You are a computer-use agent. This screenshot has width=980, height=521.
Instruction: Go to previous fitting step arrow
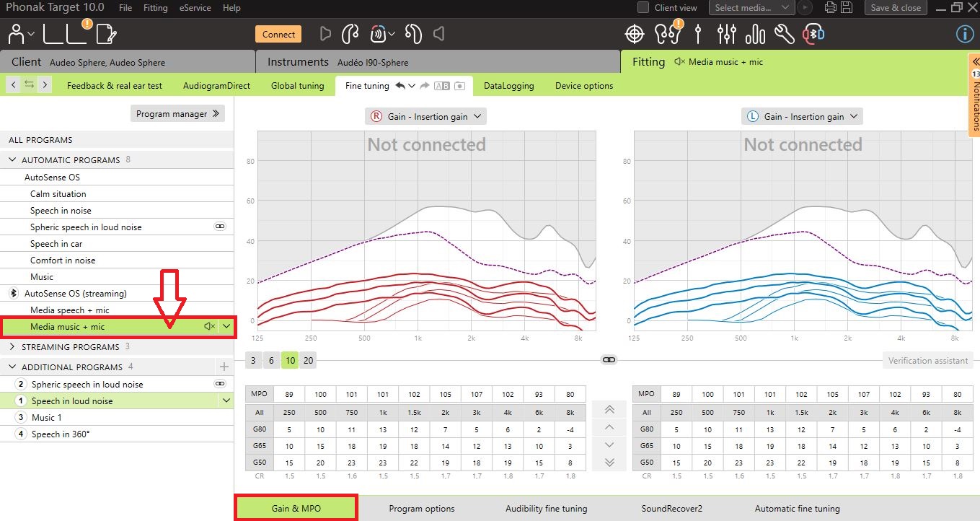tap(13, 85)
